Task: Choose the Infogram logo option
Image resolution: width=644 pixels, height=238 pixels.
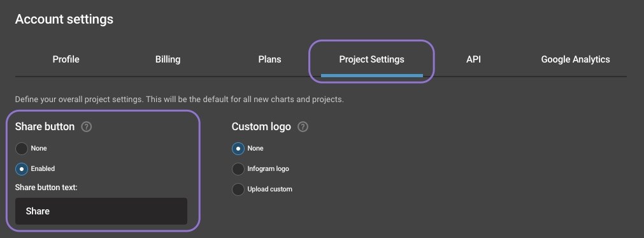Action: coord(238,169)
